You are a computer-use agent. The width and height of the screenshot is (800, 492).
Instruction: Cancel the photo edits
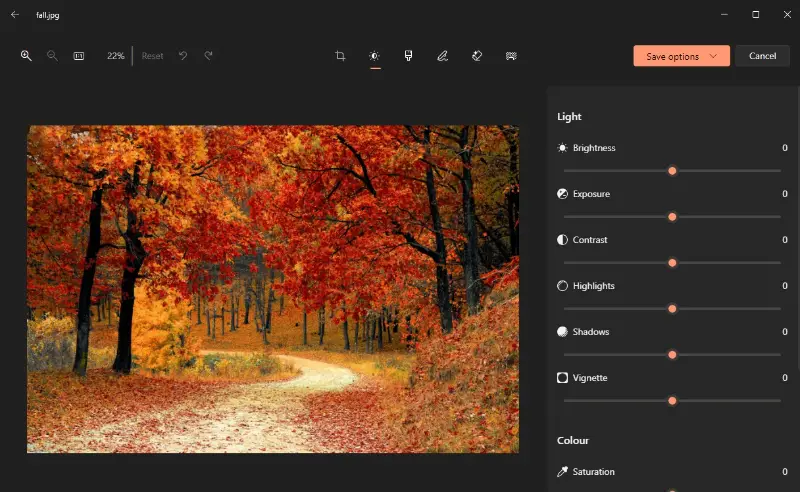coord(762,56)
